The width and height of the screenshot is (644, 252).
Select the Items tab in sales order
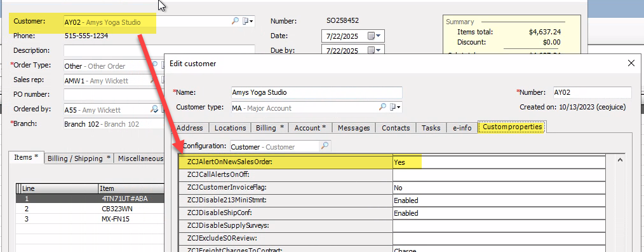(x=26, y=157)
